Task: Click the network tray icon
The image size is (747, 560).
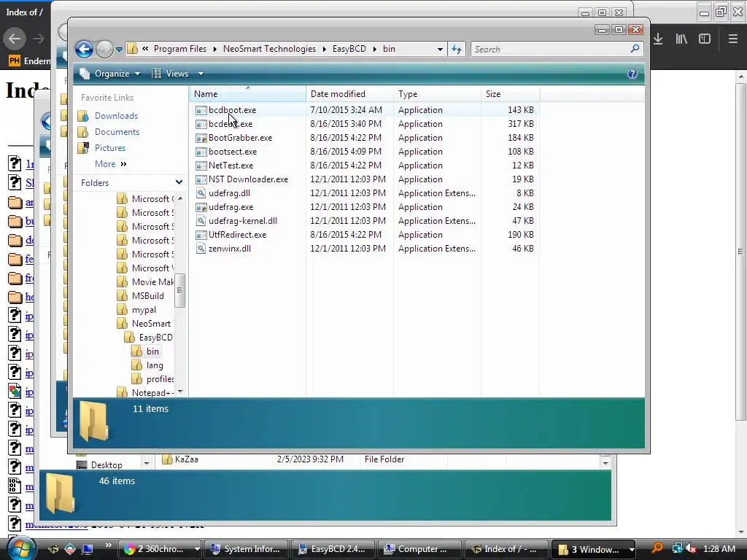Action: (677, 549)
